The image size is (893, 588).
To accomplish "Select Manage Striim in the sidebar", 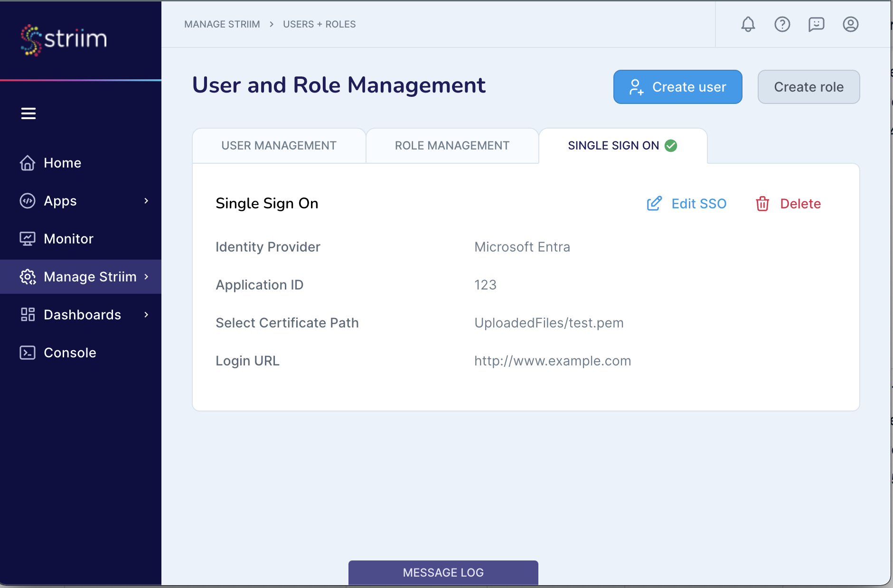I will point(81,277).
